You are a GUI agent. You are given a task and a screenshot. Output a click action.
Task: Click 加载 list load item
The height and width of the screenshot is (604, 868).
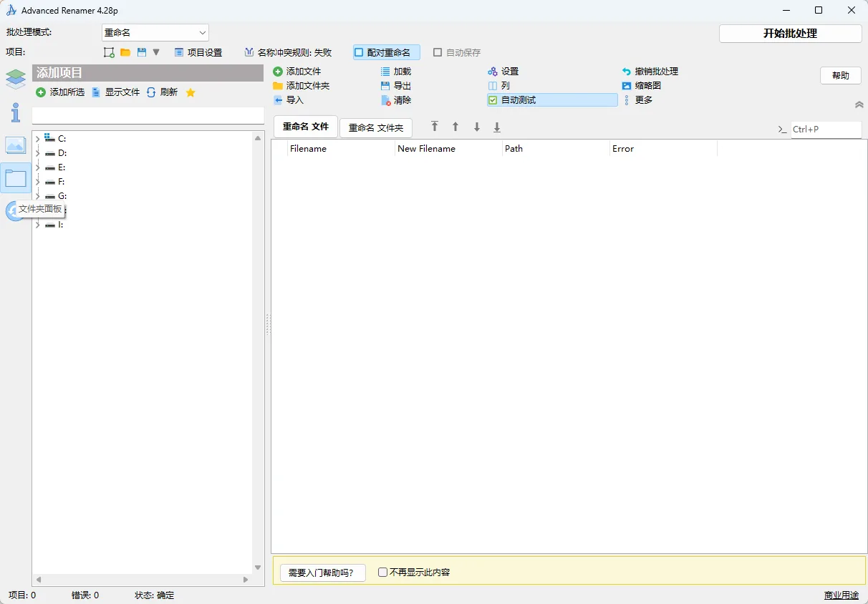(x=396, y=72)
